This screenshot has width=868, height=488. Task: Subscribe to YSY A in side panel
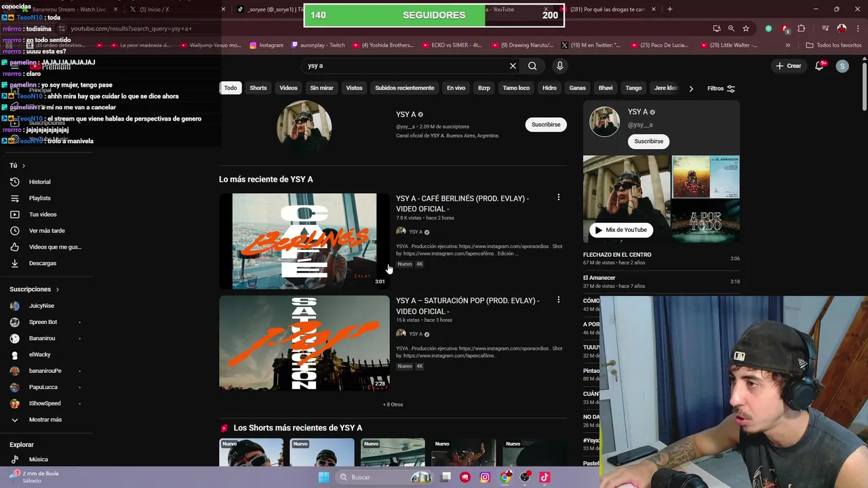pyautogui.click(x=648, y=141)
